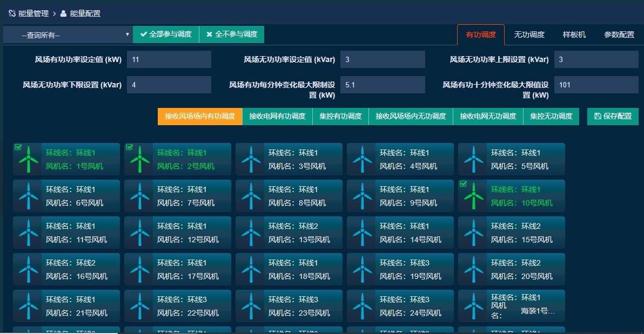
Task: Click the 全部参与调度 button
Action: point(165,34)
